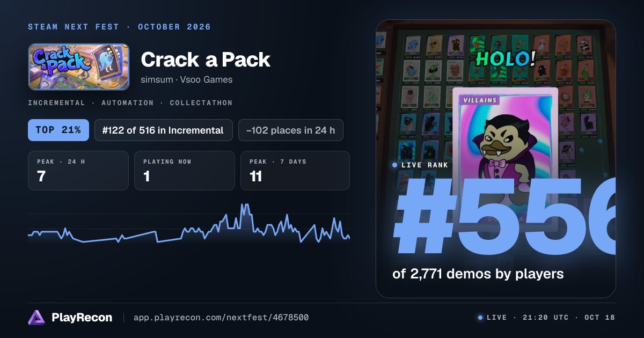644x338 pixels.
Task: Click the TOP 21% badge
Action: (58, 130)
